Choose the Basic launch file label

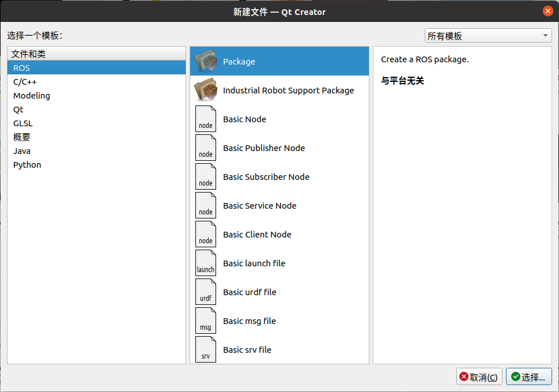(254, 263)
